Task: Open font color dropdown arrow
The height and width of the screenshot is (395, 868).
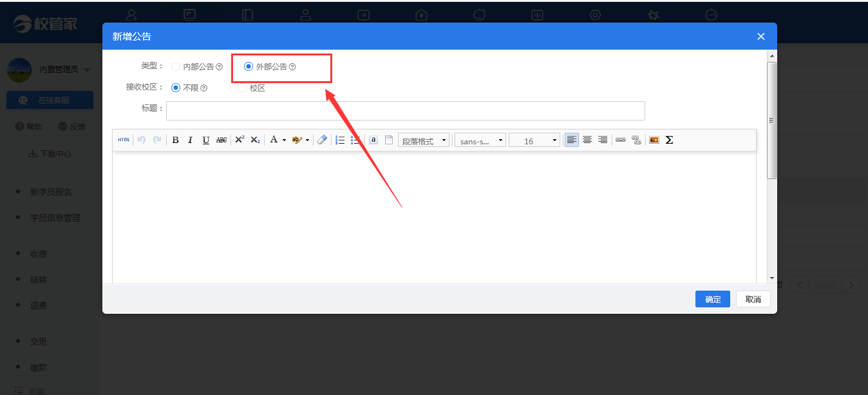Action: click(x=284, y=140)
